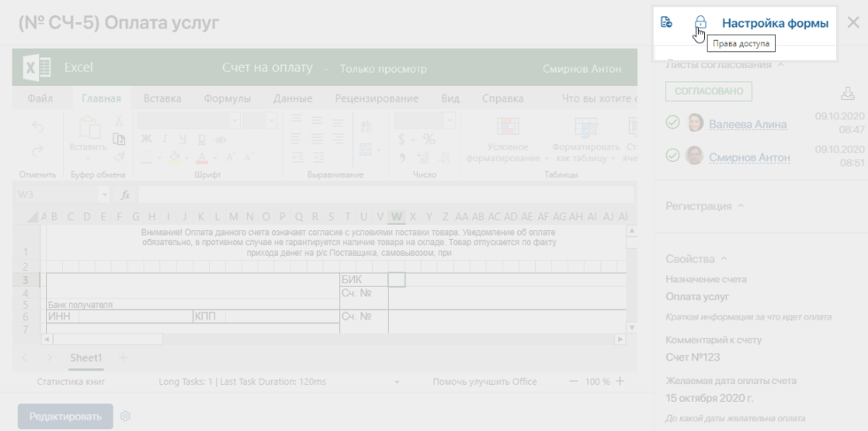Click the zoom plus control at 100 %
Image resolution: width=868 pixels, height=431 pixels.
coord(620,381)
